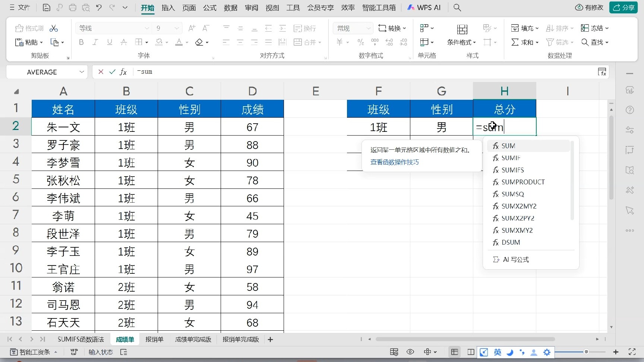The height and width of the screenshot is (362, 644).
Task: Select SUMPRODUCT from function suggestions
Action: pos(528,182)
